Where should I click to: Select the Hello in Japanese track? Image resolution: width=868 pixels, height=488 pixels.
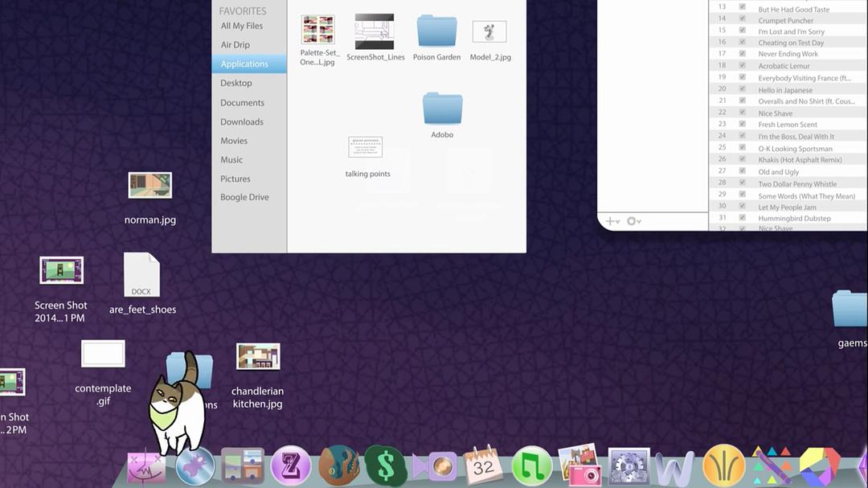785,90
